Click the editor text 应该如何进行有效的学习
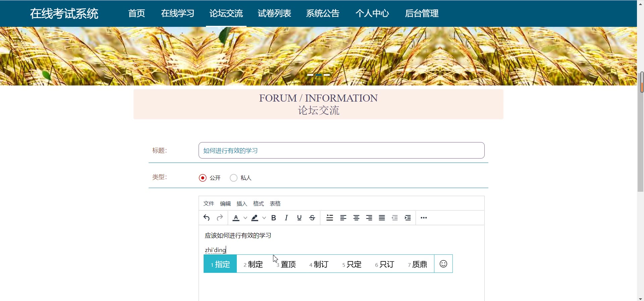The height and width of the screenshot is (301, 644). pos(238,236)
